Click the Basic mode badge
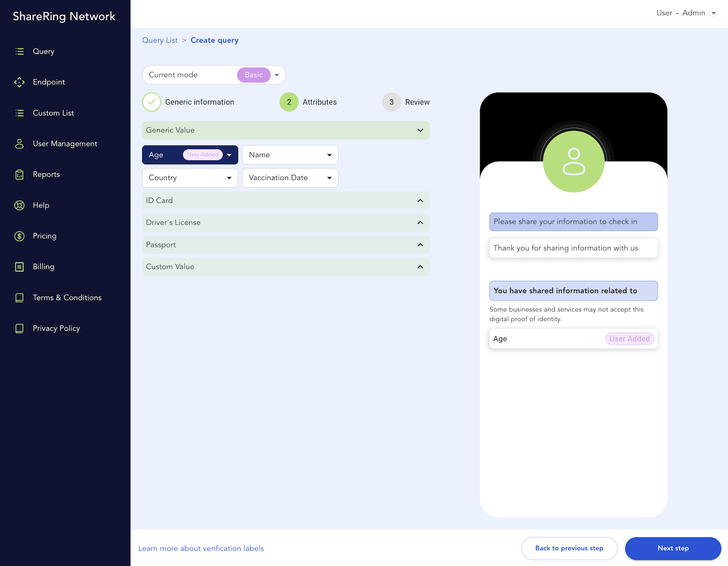This screenshot has width=728, height=566. tap(254, 75)
